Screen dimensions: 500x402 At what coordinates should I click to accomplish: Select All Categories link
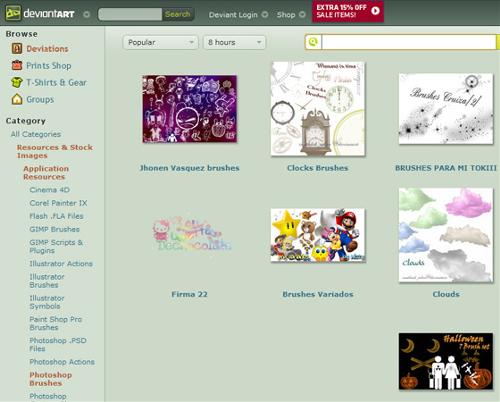[36, 134]
